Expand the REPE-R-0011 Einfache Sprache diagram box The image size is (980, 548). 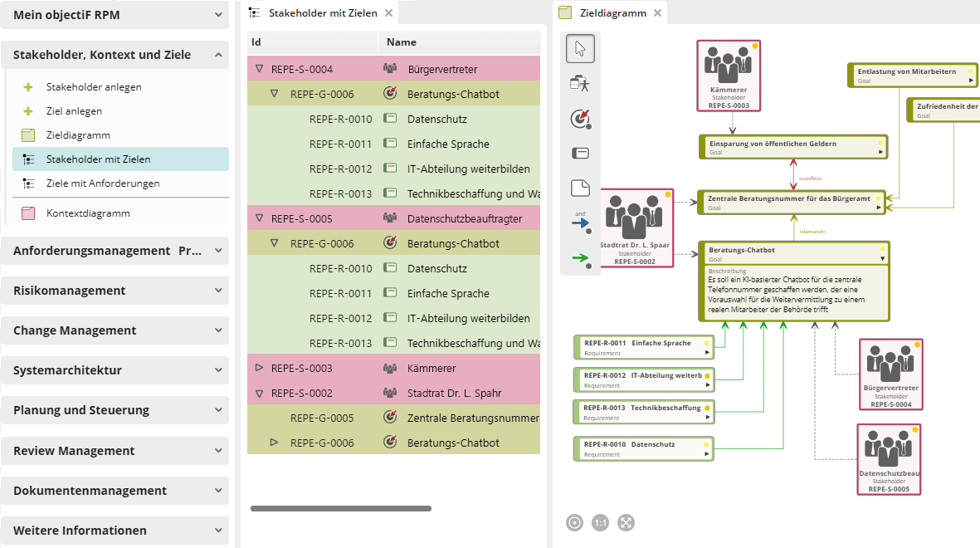[707, 352]
